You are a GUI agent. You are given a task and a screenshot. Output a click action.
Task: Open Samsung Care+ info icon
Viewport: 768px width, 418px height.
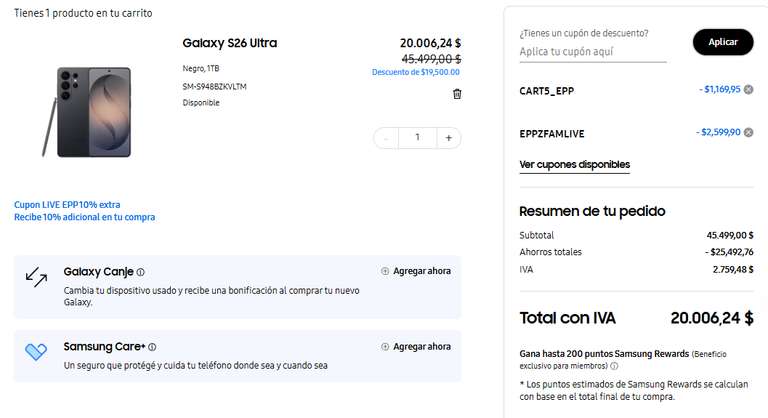point(152,347)
